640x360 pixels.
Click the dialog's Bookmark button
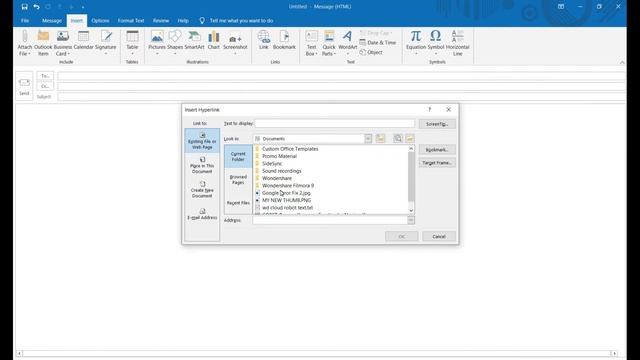click(x=437, y=150)
